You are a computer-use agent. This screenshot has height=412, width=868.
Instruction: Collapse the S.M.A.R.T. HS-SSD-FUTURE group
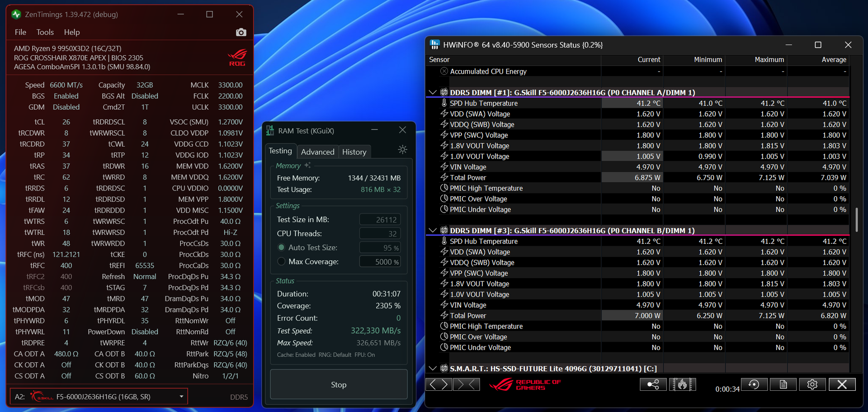[432, 369]
